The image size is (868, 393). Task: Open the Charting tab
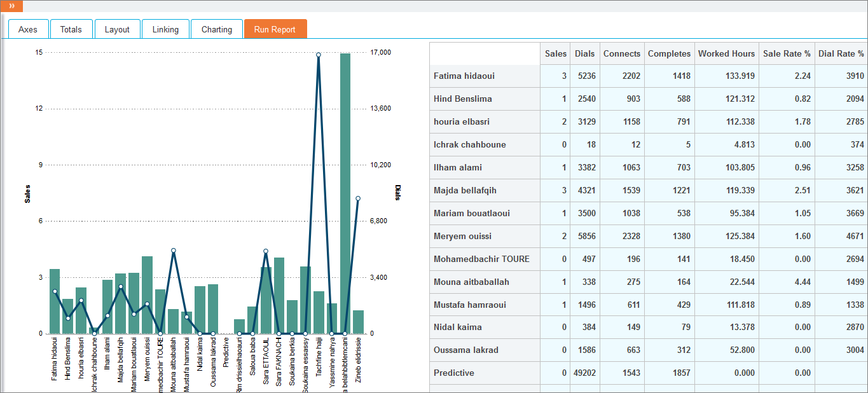(217, 29)
